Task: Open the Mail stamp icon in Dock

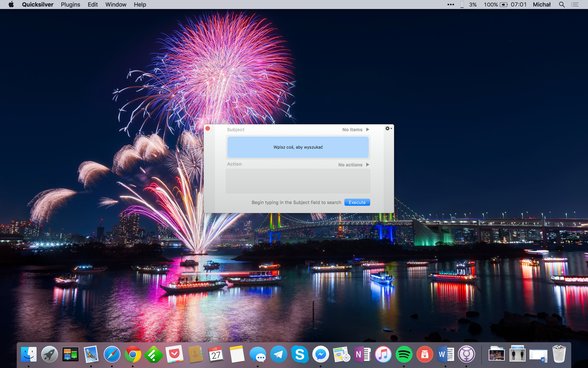Action: [x=91, y=354]
